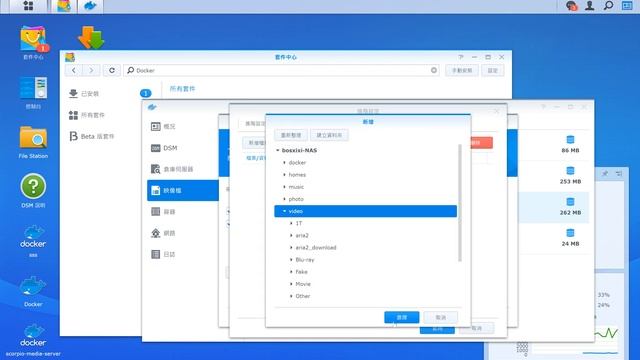The width and height of the screenshot is (640, 360).
Task: Open Package Center desktop icon
Action: 33,42
